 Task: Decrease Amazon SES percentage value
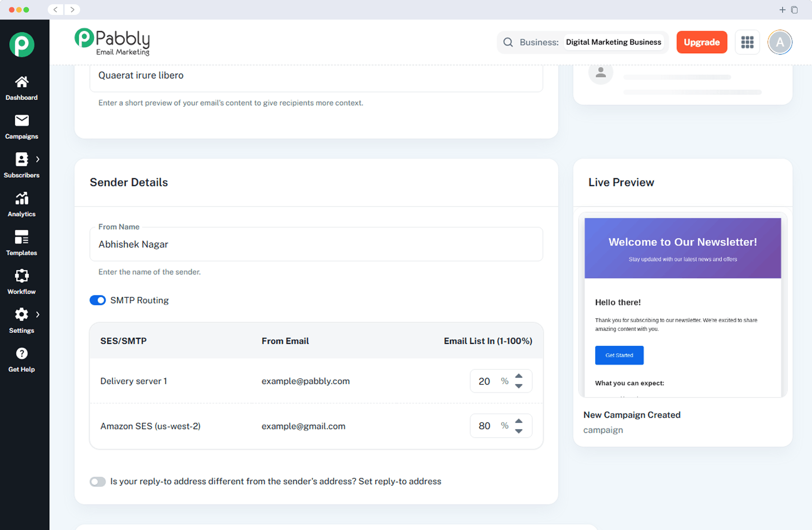(x=519, y=431)
